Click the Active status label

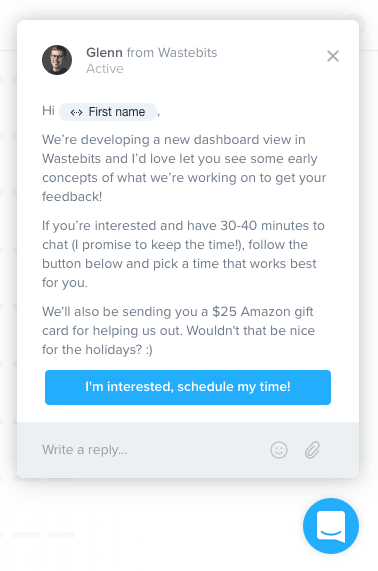105,69
